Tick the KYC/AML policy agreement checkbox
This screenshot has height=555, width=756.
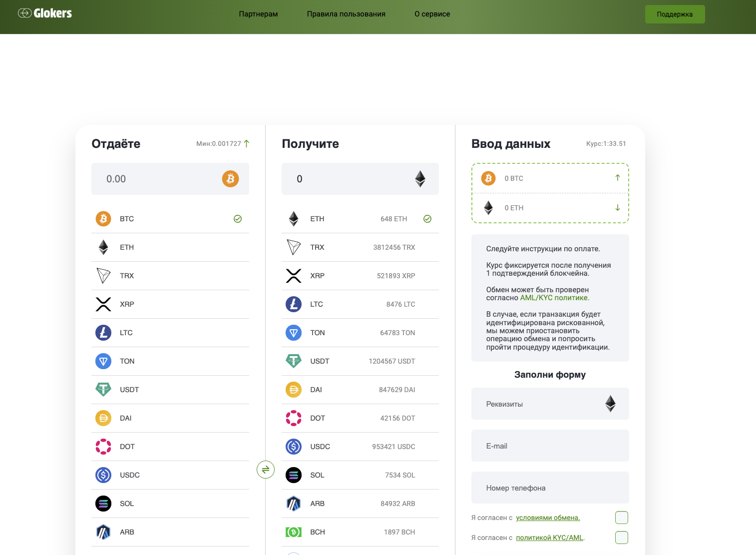(622, 538)
